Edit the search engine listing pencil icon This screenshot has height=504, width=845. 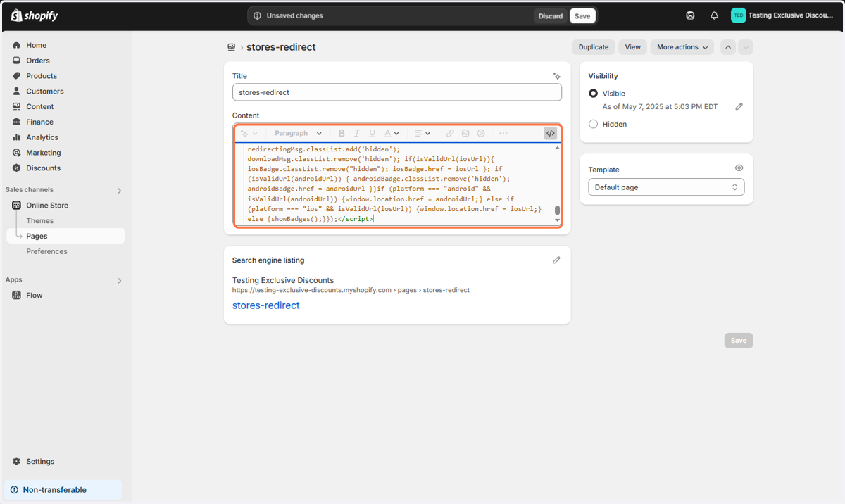(x=556, y=260)
